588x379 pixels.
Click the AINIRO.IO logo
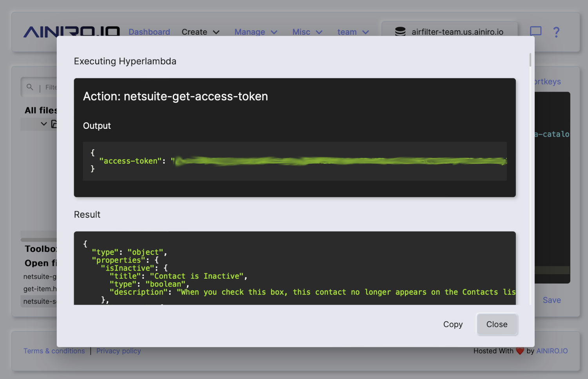(x=71, y=32)
